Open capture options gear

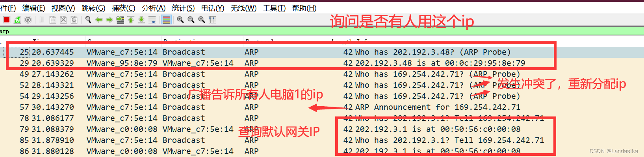[28, 20]
